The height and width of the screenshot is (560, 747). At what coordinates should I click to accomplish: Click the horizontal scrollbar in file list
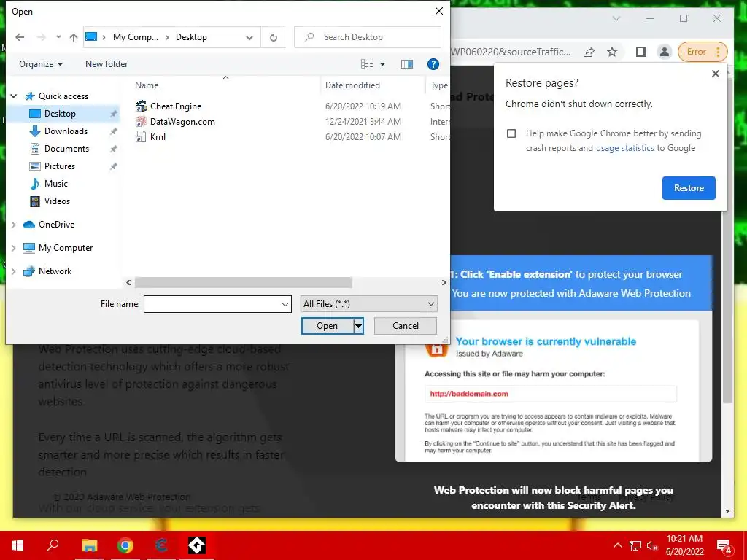244,282
